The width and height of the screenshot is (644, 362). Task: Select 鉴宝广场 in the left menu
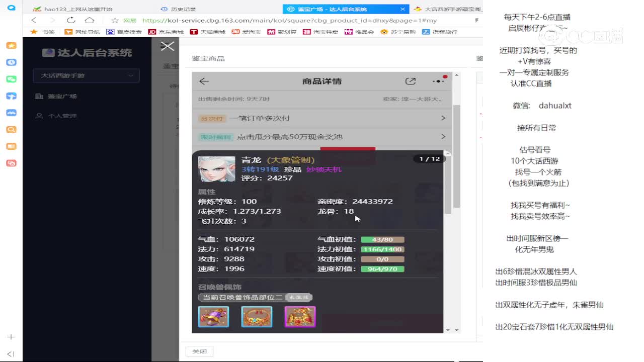[56, 96]
